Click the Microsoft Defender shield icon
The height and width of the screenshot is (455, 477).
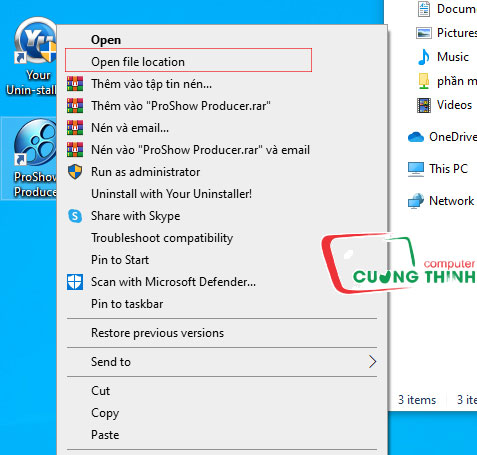pos(75,282)
